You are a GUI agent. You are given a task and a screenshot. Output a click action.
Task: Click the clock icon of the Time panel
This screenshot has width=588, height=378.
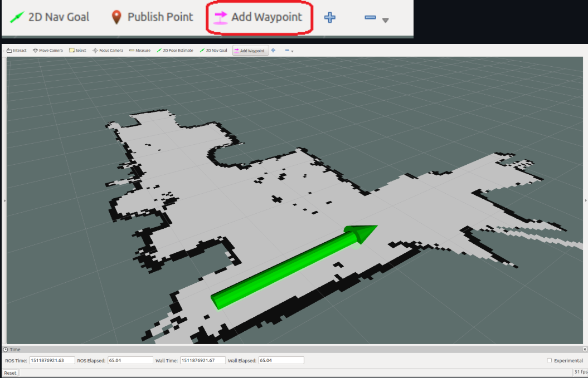point(6,350)
